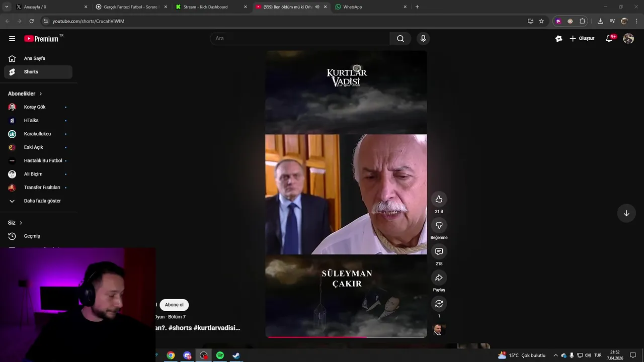Open Ali Biçim channel
This screenshot has height=362, width=644.
click(38, 174)
